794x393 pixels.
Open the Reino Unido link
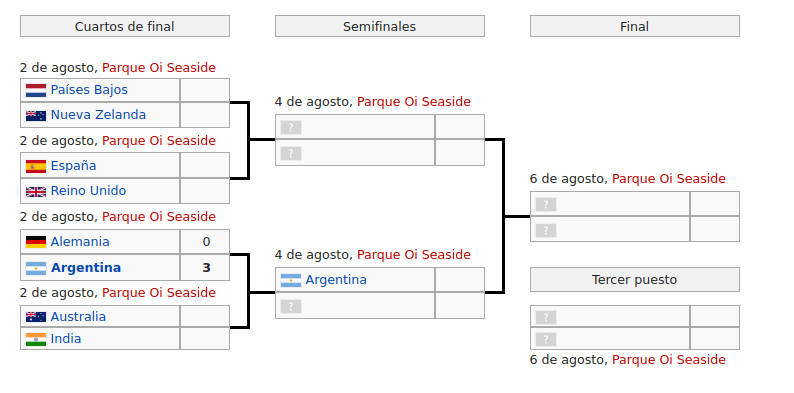coord(89,191)
